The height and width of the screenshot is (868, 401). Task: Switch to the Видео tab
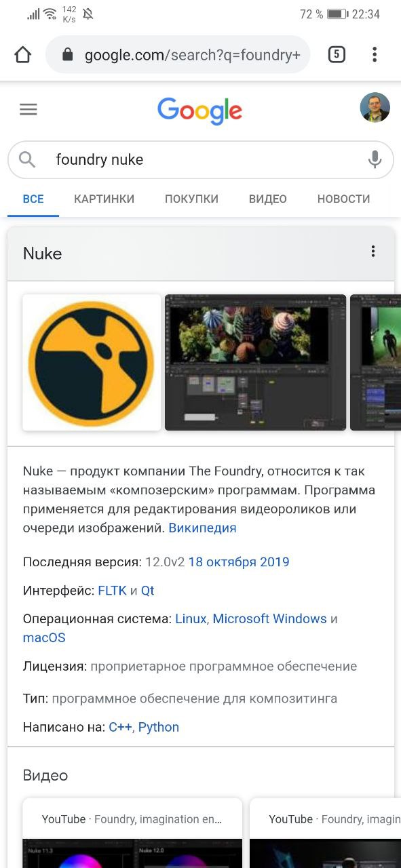coord(268,199)
